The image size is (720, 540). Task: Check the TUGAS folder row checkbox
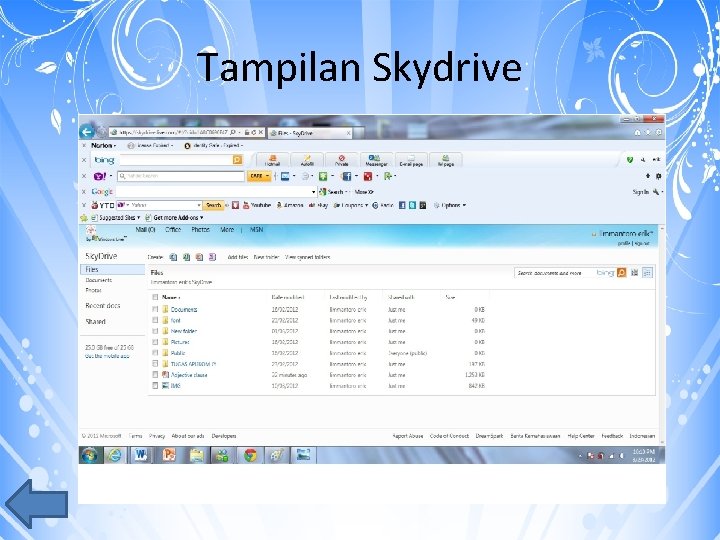155,364
